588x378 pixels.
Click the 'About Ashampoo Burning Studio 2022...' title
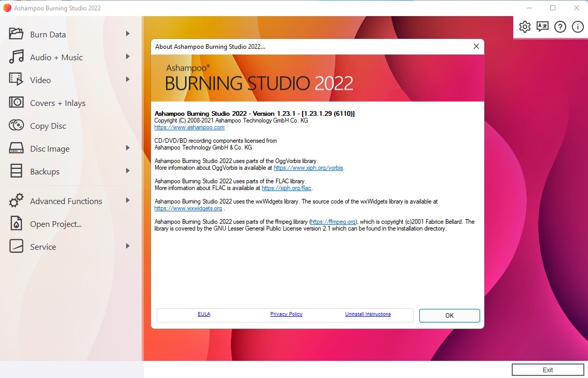pyautogui.click(x=210, y=47)
